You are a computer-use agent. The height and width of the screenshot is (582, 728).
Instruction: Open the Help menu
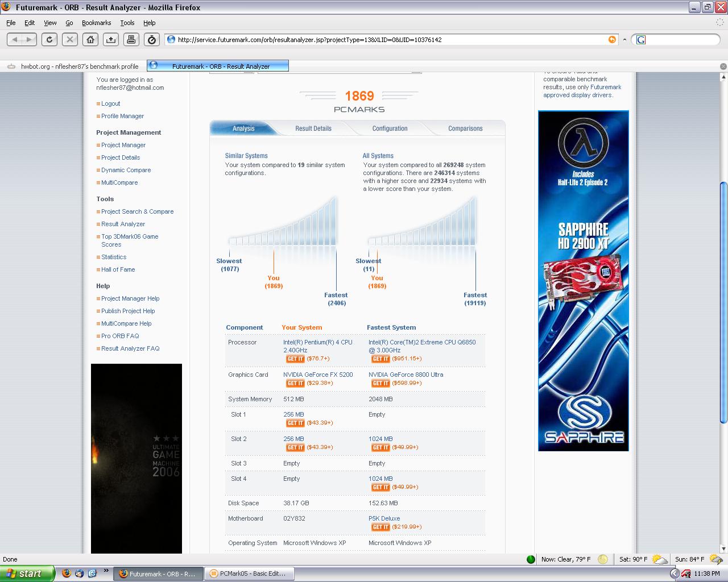tap(149, 23)
